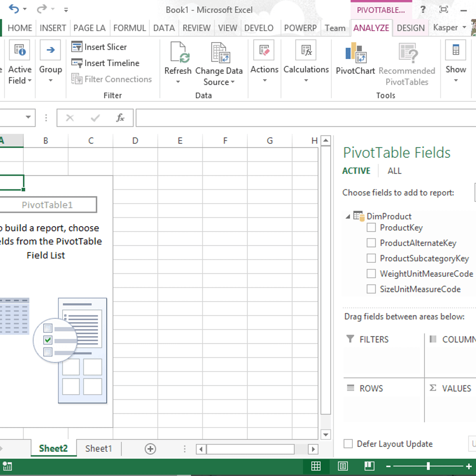
Task: Check the ProductAlternateKey field
Action: 371,243
